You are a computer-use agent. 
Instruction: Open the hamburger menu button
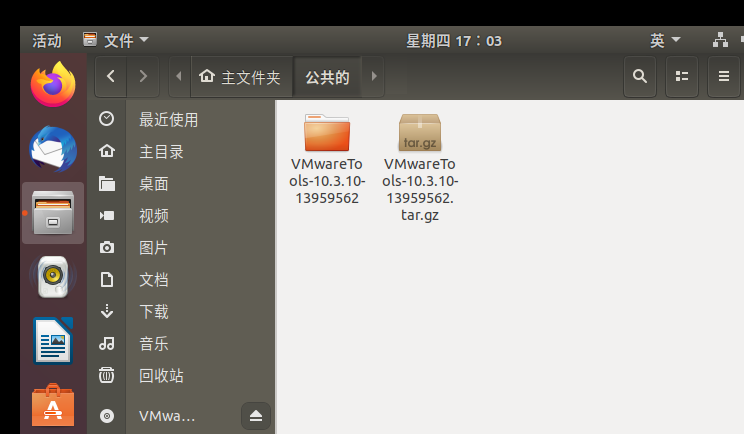coord(724,76)
